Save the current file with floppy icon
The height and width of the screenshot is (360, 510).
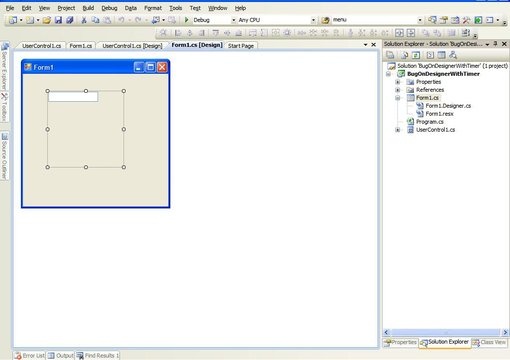coord(58,20)
